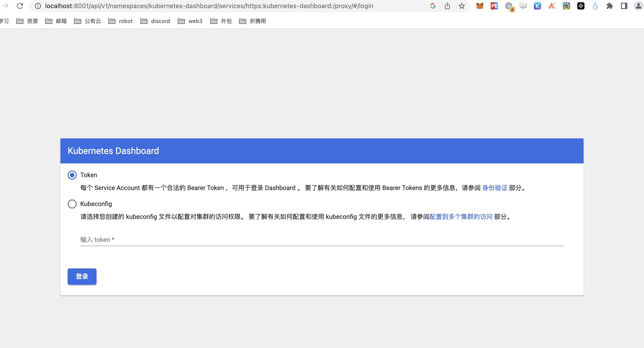Click the 输入 token input field
This screenshot has height=348, width=644.
click(x=322, y=240)
